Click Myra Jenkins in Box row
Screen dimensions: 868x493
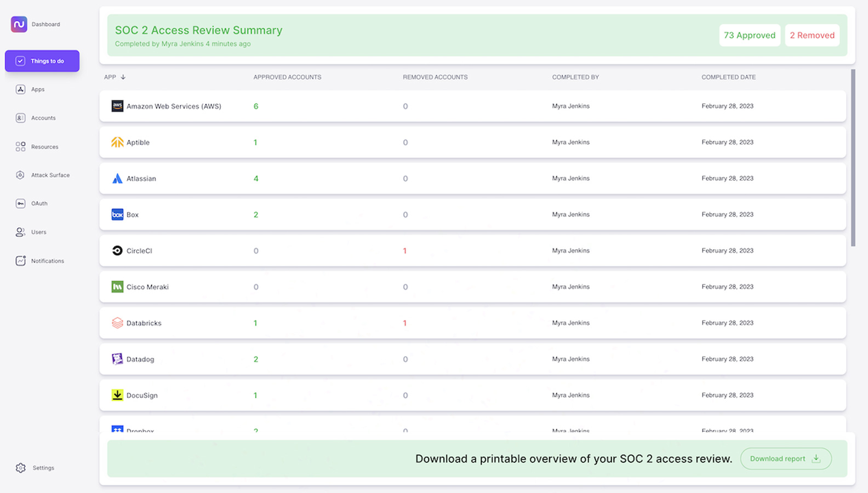pyautogui.click(x=571, y=215)
